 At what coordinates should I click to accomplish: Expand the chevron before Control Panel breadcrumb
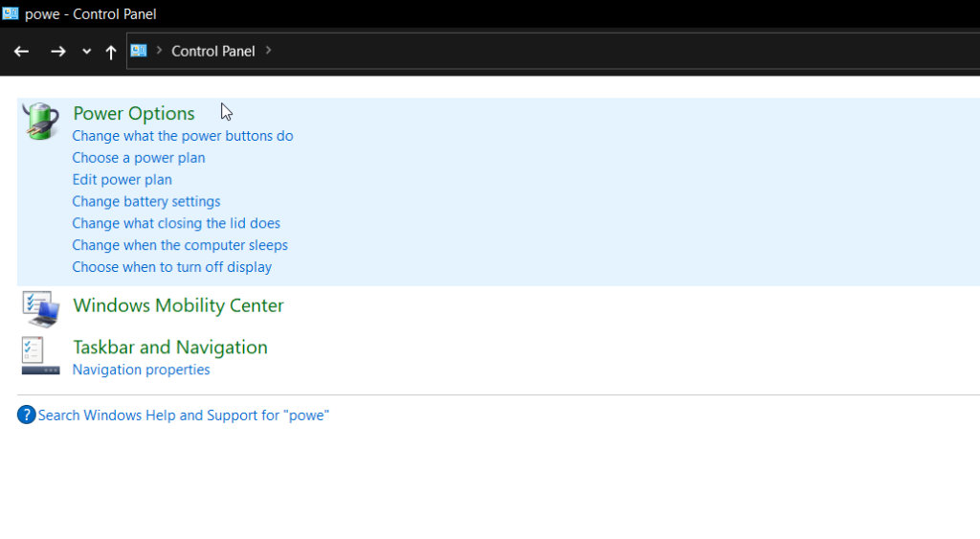pyautogui.click(x=159, y=50)
